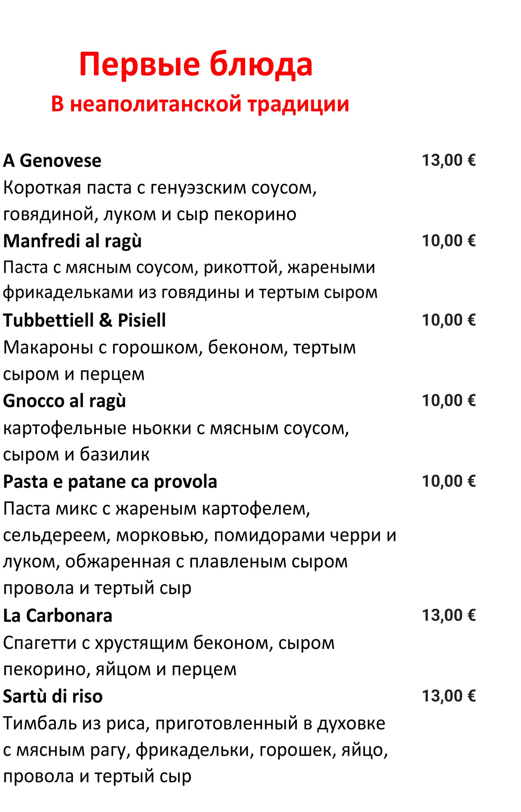The image size is (521, 812).
Task: Click the A Genovese description text
Action: (159, 201)
